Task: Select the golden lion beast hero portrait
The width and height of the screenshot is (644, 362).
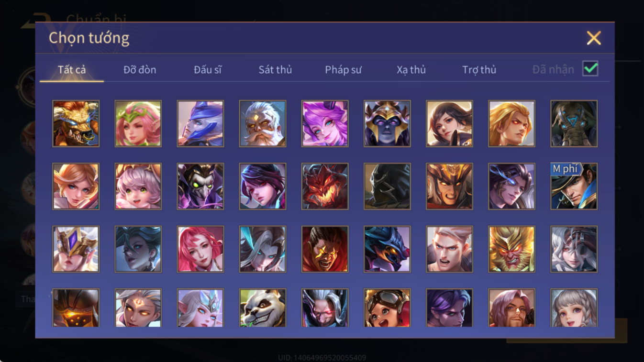Action: coord(76,123)
